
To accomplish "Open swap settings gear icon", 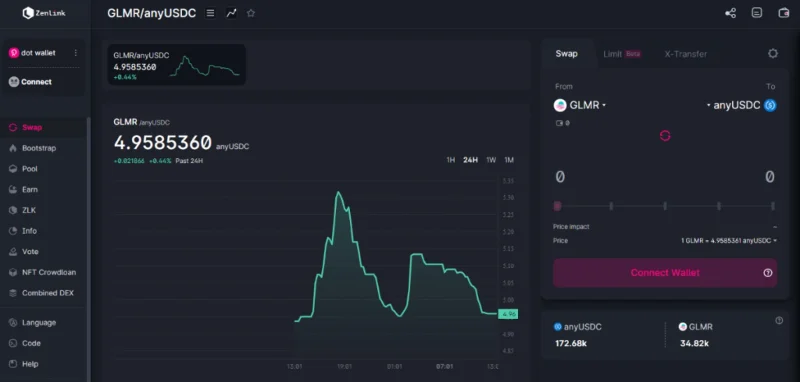I will point(773,54).
